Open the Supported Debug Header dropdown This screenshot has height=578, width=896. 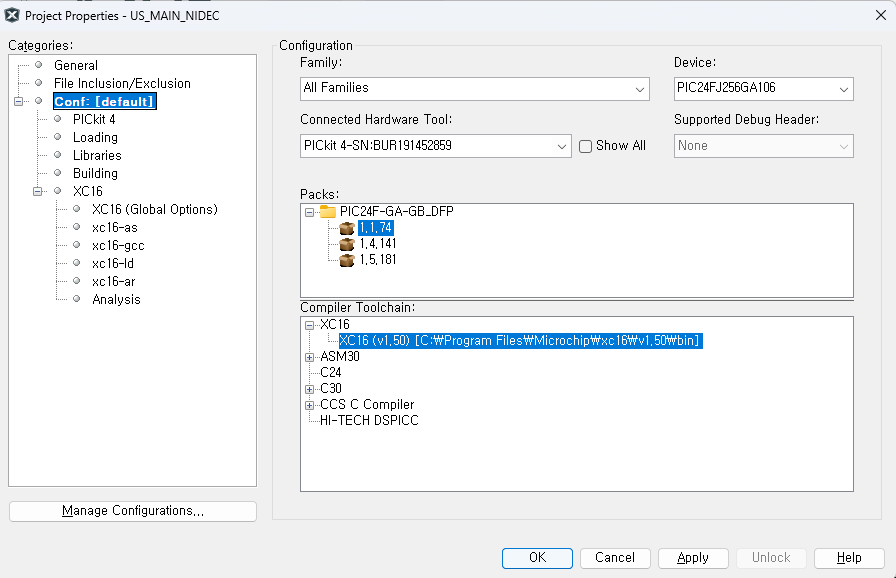click(763, 146)
